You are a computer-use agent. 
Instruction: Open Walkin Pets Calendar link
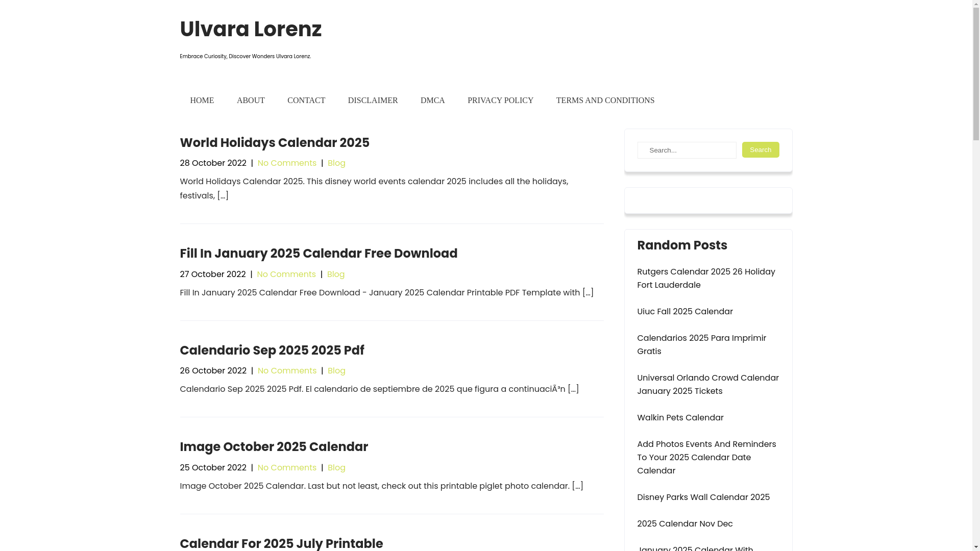point(680,418)
